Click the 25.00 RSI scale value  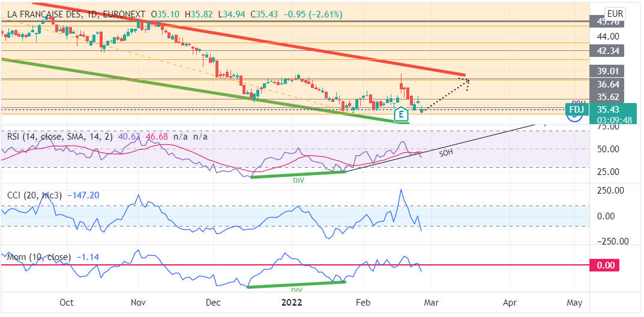[x=608, y=171]
